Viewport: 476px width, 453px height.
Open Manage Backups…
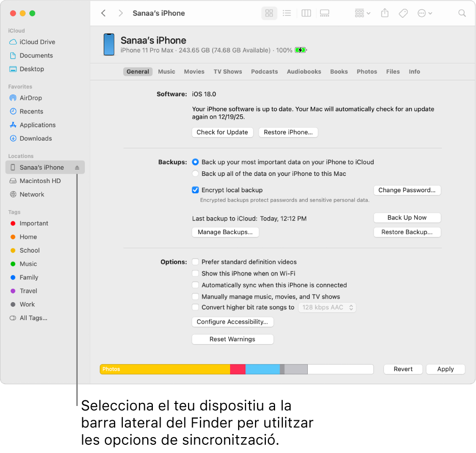coord(225,232)
